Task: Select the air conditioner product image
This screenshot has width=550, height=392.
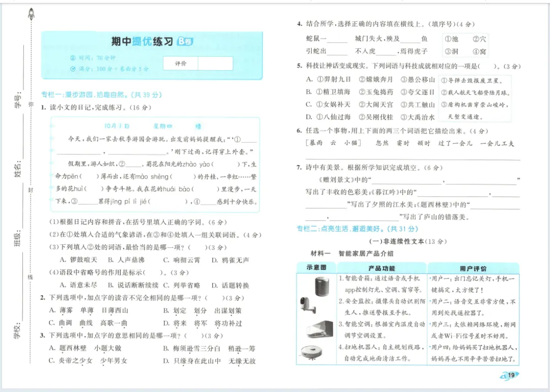Action: (x=319, y=329)
